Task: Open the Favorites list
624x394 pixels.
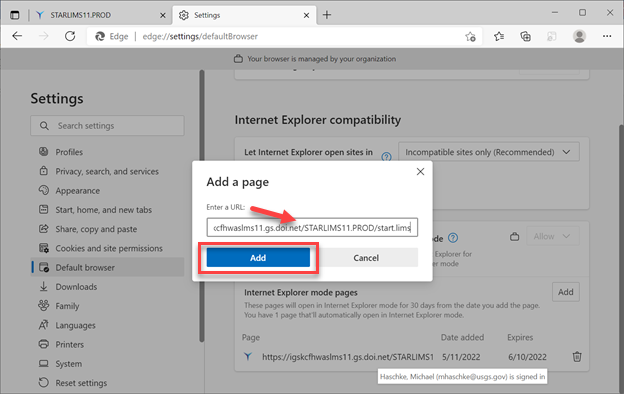Action: point(499,37)
